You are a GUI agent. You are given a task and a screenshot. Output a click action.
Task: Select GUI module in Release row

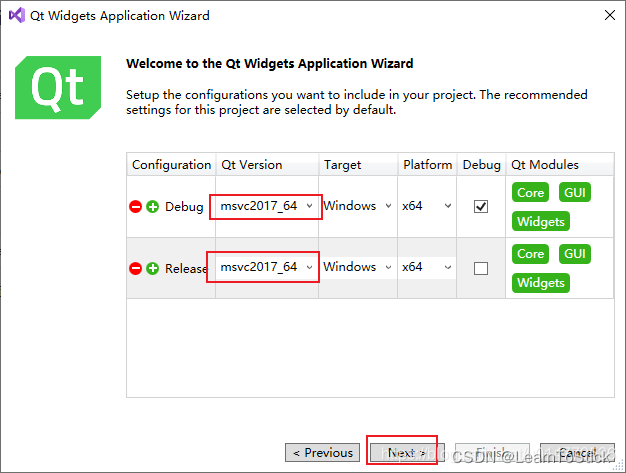point(574,254)
